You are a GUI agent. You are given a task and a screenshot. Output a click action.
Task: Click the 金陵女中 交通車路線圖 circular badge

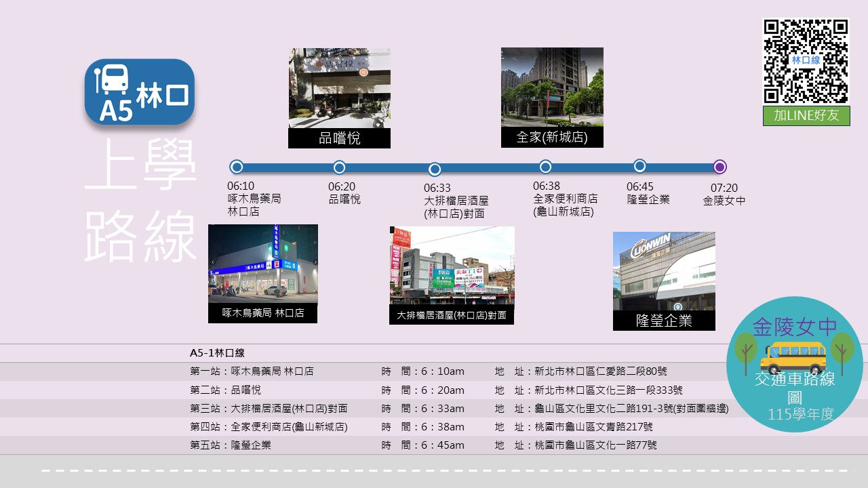click(x=794, y=364)
